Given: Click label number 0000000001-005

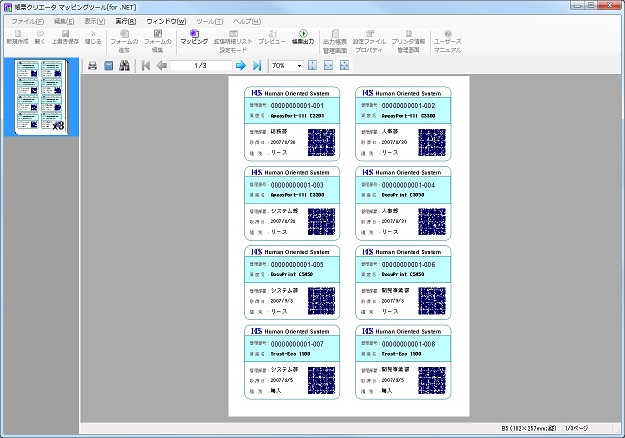Looking at the screenshot, I should tap(297, 265).
